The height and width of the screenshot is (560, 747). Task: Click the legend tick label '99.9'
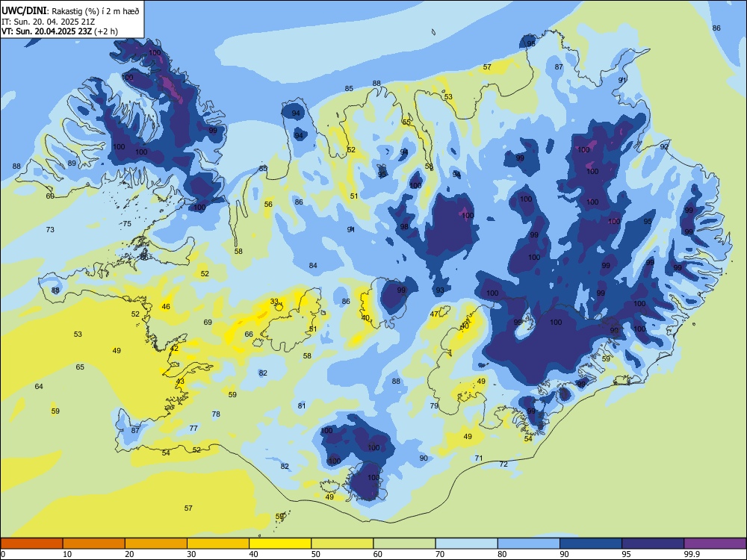(692, 554)
